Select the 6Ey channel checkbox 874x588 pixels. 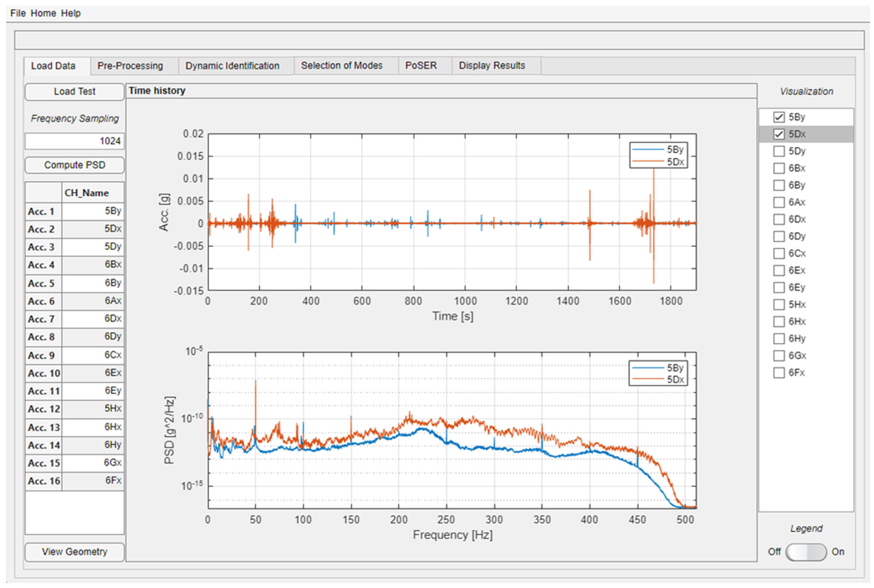[778, 288]
